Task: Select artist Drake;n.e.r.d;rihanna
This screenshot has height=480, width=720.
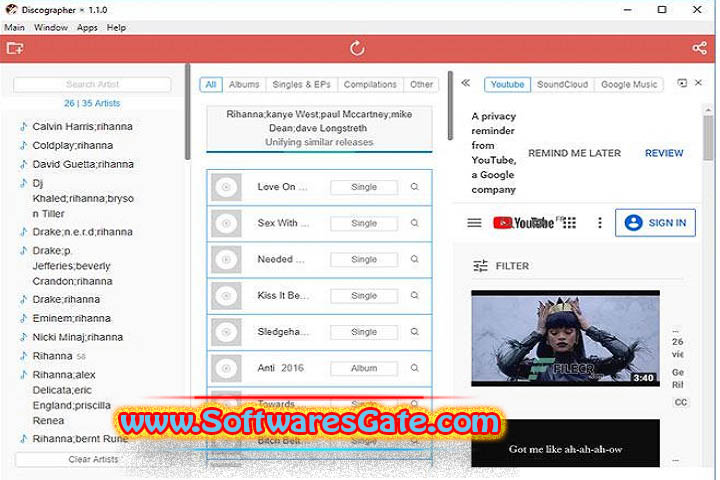Action: pos(83,232)
